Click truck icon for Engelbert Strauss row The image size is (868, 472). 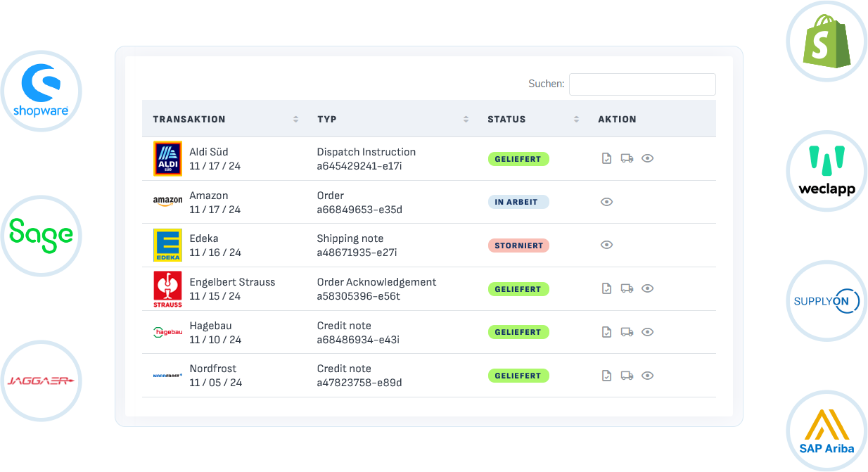pyautogui.click(x=627, y=288)
